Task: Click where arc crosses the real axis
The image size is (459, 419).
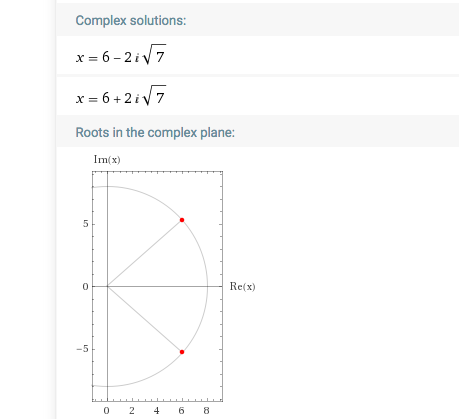Action: 207,286
